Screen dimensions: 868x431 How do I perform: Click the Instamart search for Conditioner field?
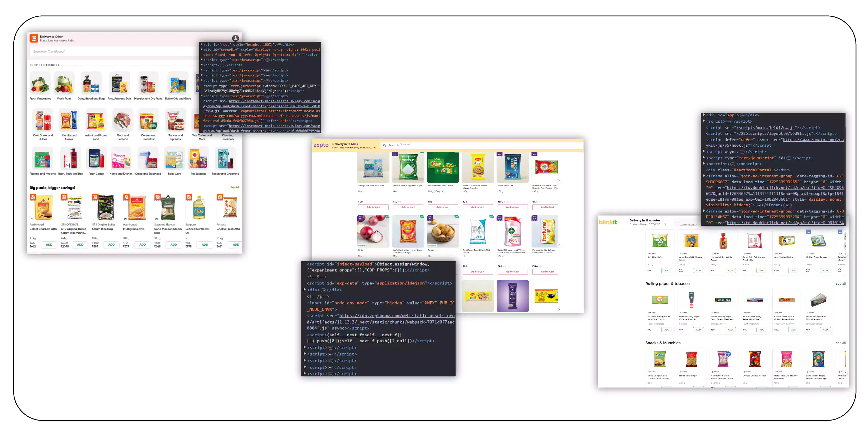(x=115, y=52)
